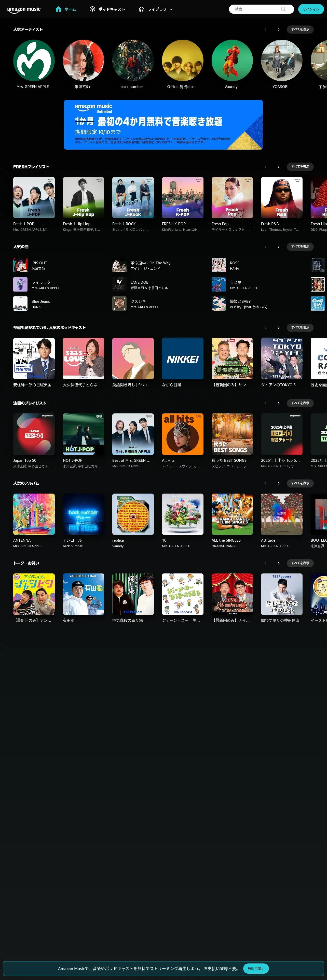
Task: Open Fresh Pop playlist cover
Action: (232, 198)
